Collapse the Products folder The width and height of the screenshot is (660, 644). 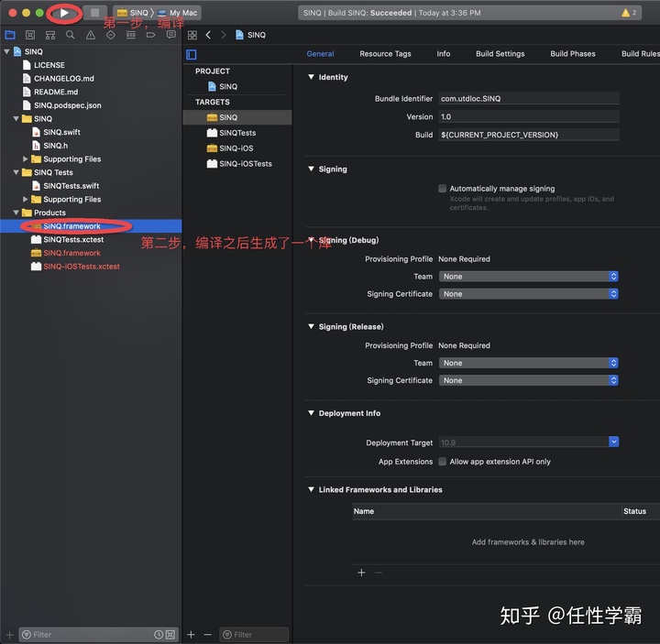16,213
